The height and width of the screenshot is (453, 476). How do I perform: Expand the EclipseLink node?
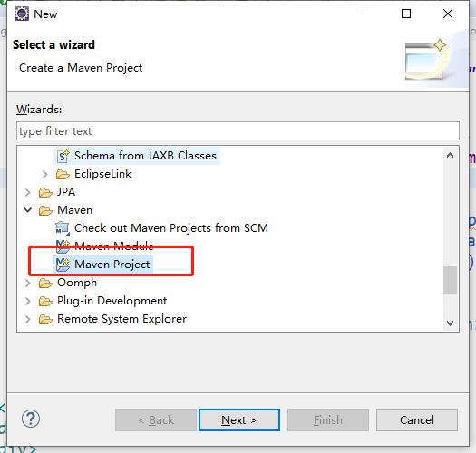[x=45, y=174]
